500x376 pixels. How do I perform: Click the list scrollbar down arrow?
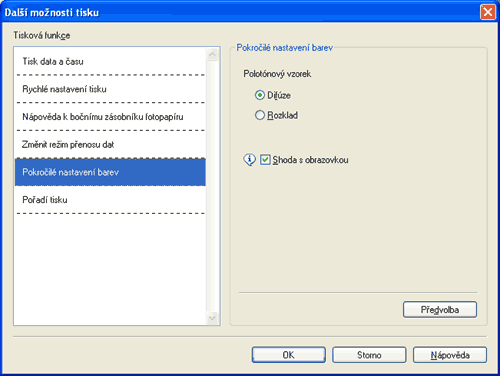pos(212,318)
